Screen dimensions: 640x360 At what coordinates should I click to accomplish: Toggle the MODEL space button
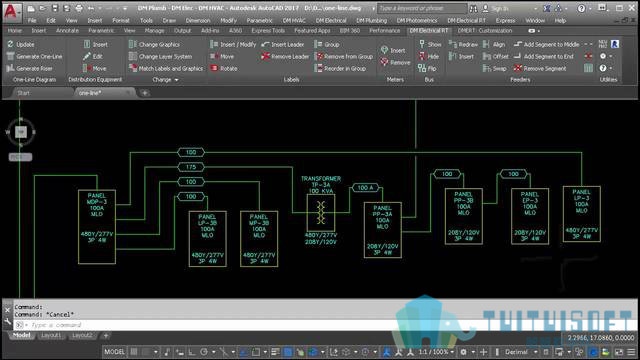[x=114, y=351]
